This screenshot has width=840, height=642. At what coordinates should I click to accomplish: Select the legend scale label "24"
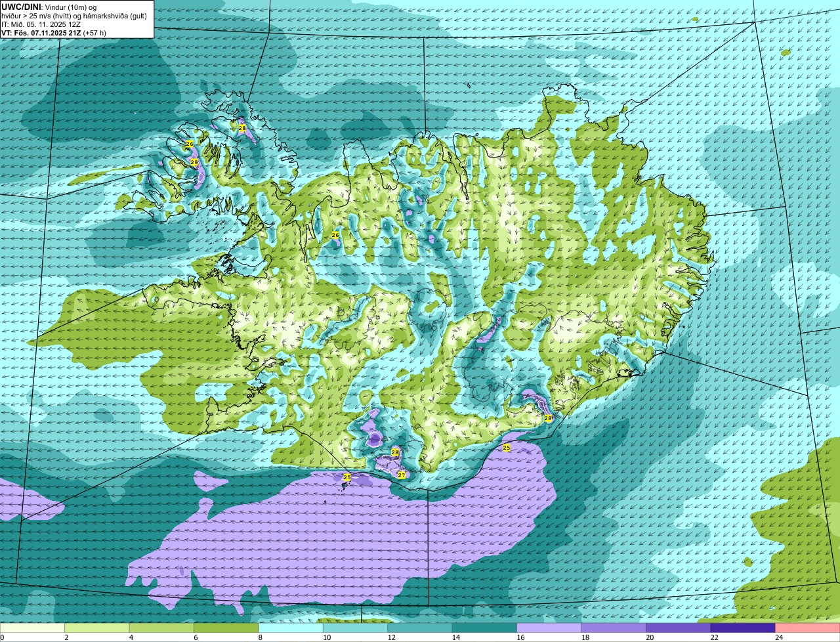[x=778, y=637]
